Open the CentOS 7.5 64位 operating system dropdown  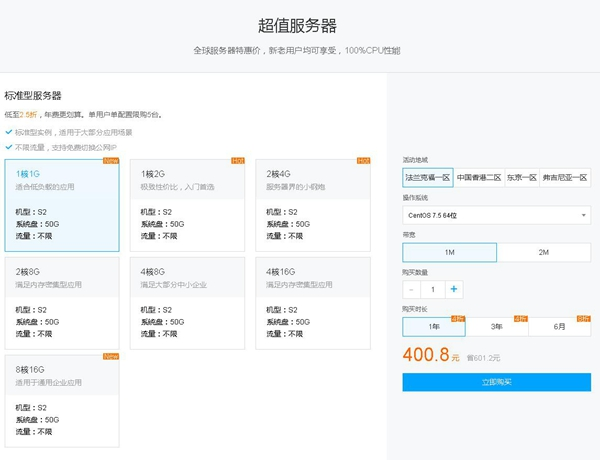(496, 215)
